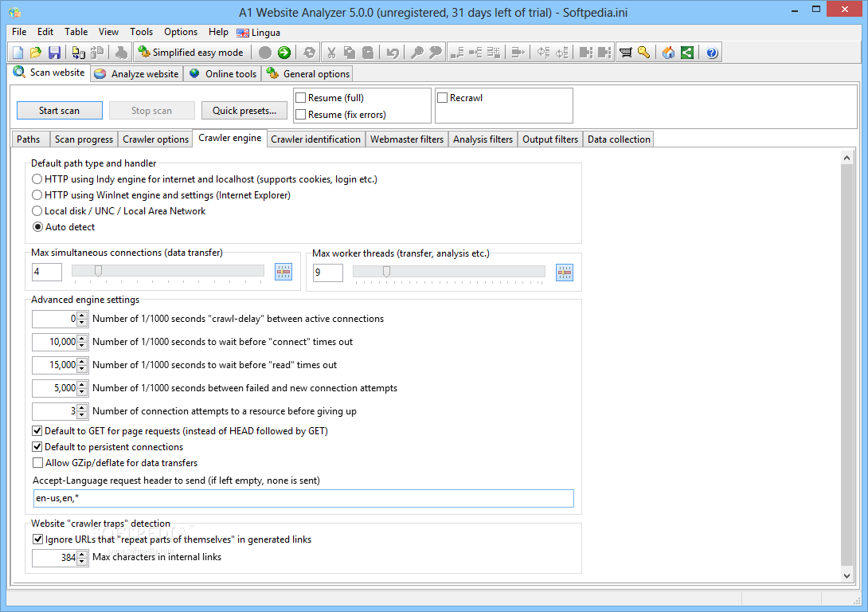Image resolution: width=868 pixels, height=612 pixels.
Task: Click the undo arrow toolbar icon
Action: tap(393, 53)
